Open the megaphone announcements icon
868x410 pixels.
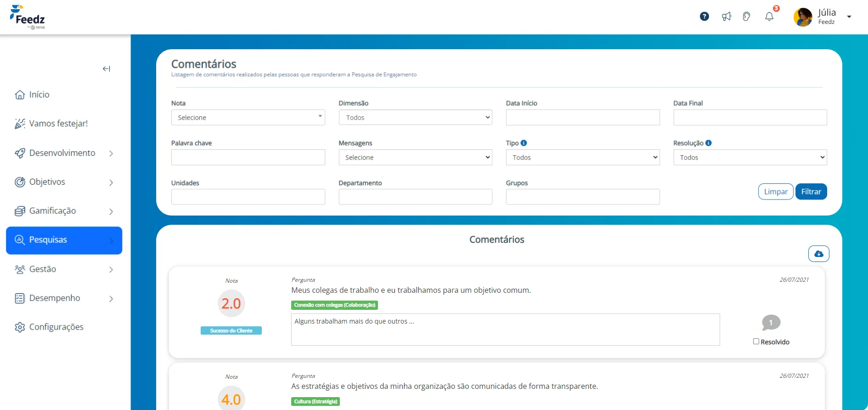click(x=727, y=17)
